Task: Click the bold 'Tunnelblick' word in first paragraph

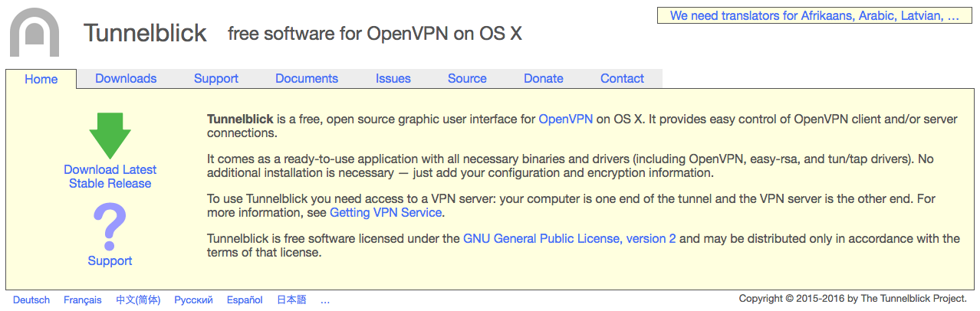Action: [240, 119]
